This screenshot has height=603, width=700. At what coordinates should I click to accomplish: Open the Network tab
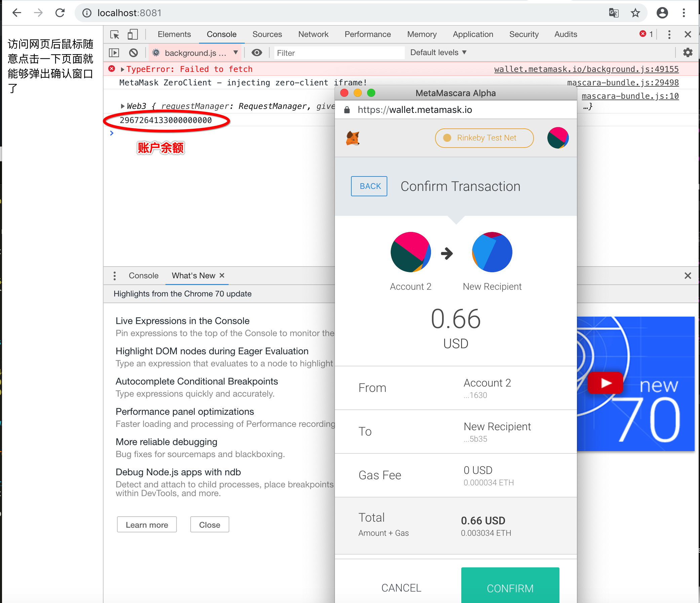[x=313, y=34]
